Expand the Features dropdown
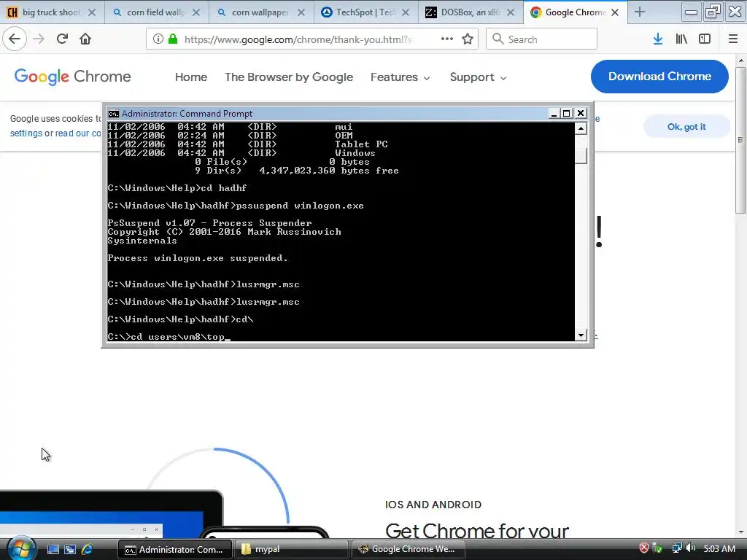This screenshot has width=747, height=560. point(400,77)
